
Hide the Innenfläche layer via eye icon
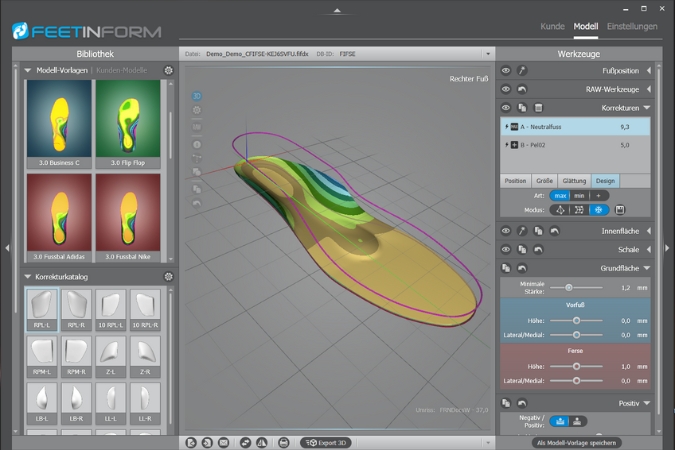[506, 231]
